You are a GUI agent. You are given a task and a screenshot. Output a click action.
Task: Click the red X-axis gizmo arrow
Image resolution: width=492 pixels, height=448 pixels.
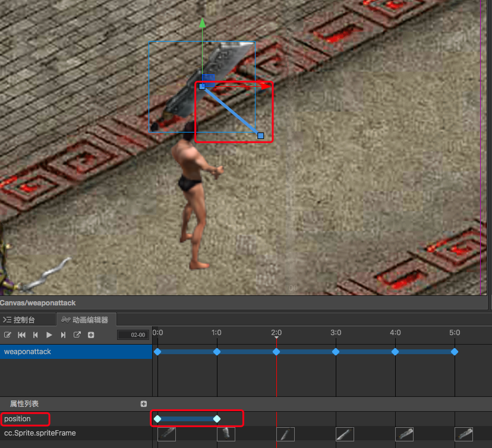pyautogui.click(x=266, y=86)
